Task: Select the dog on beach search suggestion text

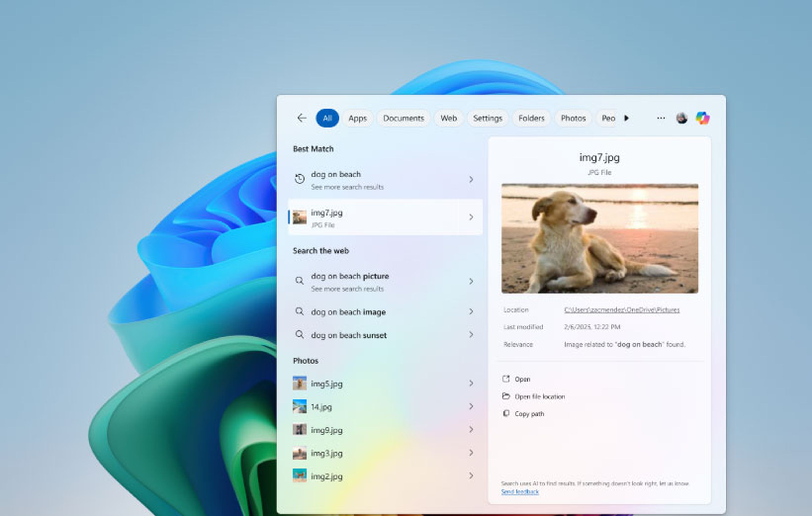Action: 336,174
